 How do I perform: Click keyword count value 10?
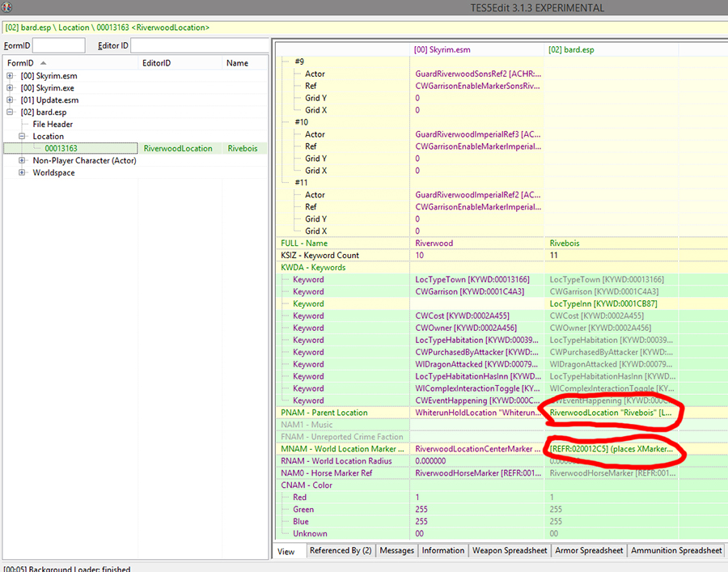(419, 255)
